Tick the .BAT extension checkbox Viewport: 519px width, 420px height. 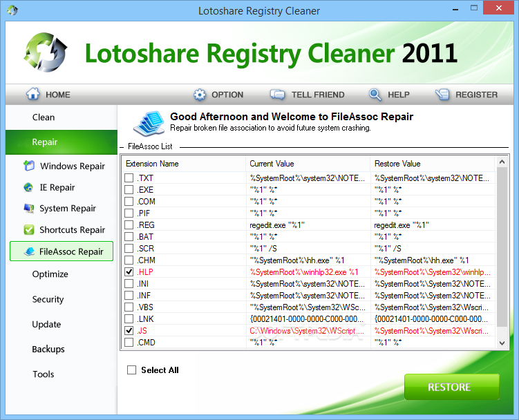point(129,237)
